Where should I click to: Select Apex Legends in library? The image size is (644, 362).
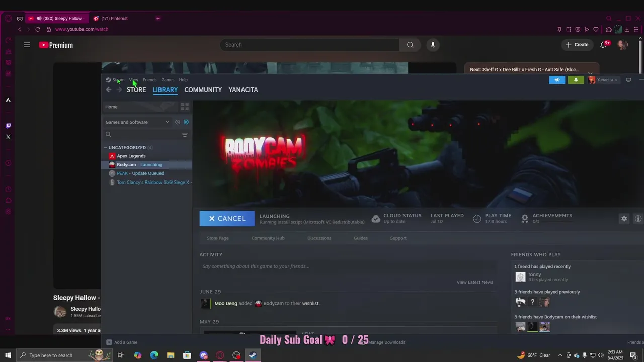[x=131, y=156]
